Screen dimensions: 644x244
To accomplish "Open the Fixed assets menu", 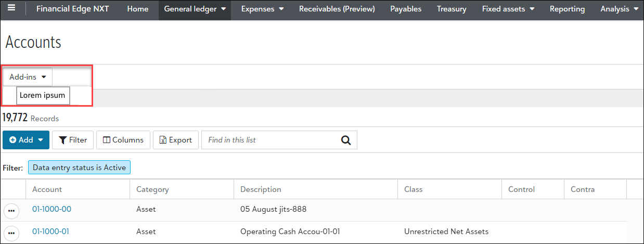I will click(x=508, y=9).
